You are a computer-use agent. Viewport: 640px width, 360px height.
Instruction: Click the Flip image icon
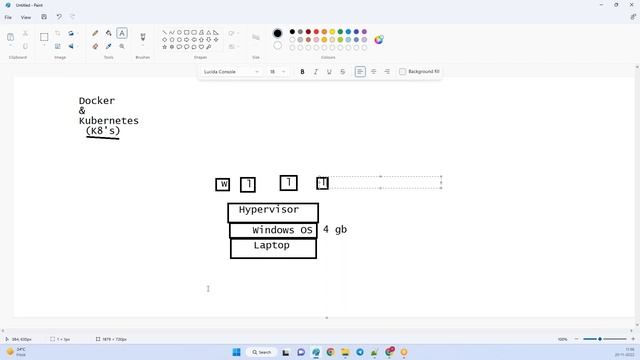71,47
